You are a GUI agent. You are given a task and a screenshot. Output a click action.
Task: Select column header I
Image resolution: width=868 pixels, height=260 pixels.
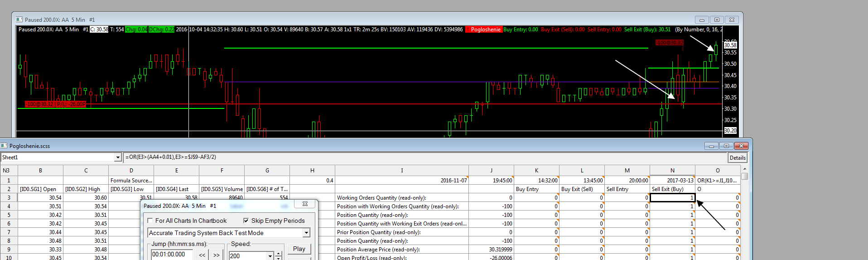click(402, 171)
